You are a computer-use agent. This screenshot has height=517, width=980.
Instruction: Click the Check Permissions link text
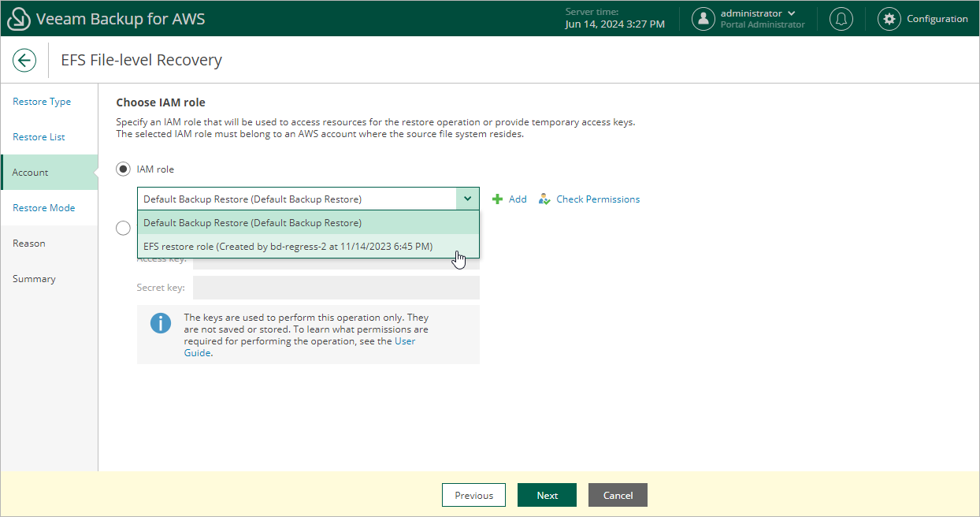click(x=598, y=199)
